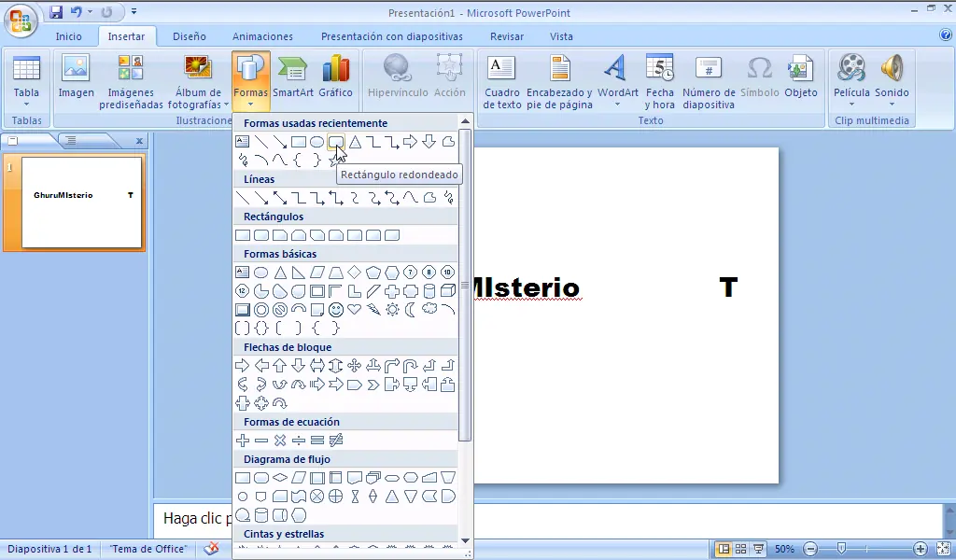Switch to the Slides thumbnail pane tab
Image resolution: width=956 pixels, height=560 pixels.
tap(13, 141)
